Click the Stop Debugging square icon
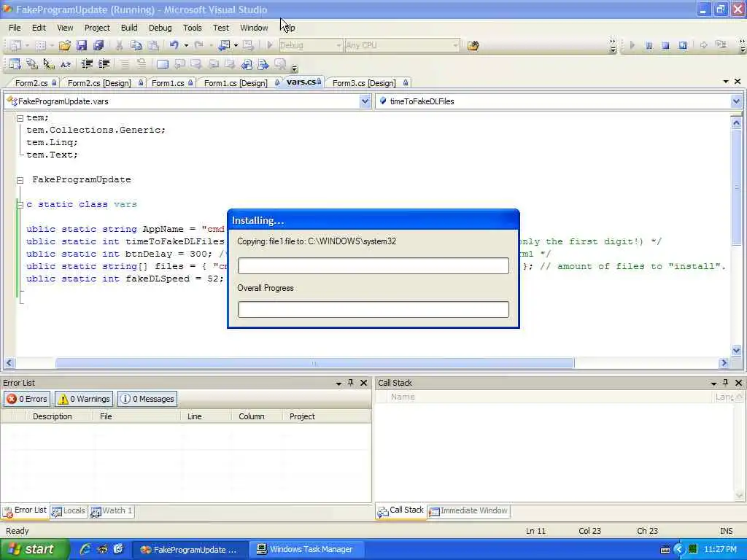 click(x=665, y=46)
